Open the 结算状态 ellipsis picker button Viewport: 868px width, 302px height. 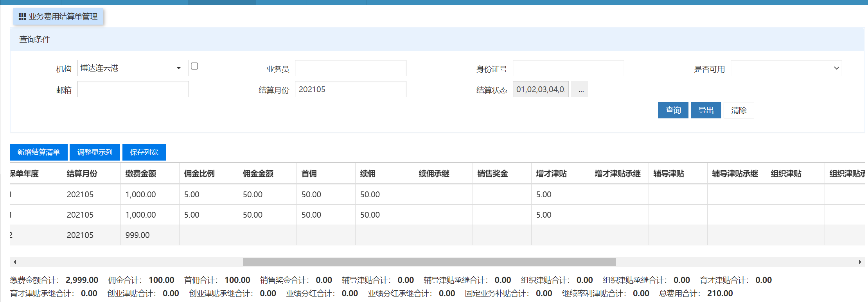(x=581, y=89)
